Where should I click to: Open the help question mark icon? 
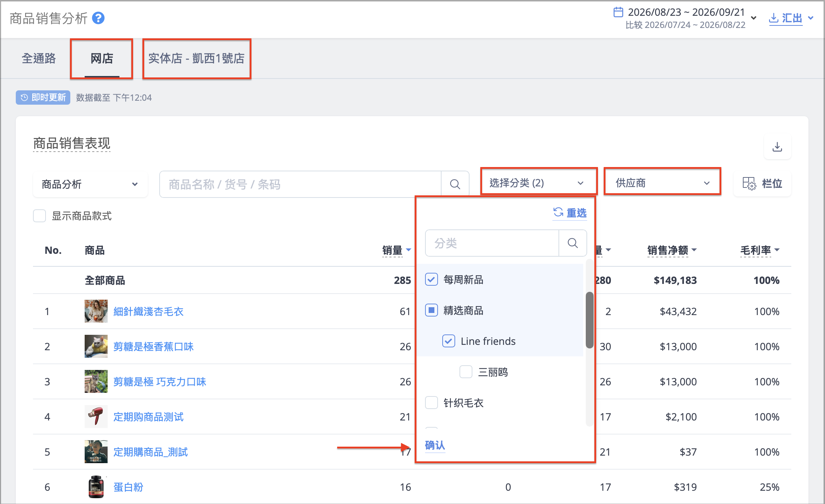click(98, 18)
